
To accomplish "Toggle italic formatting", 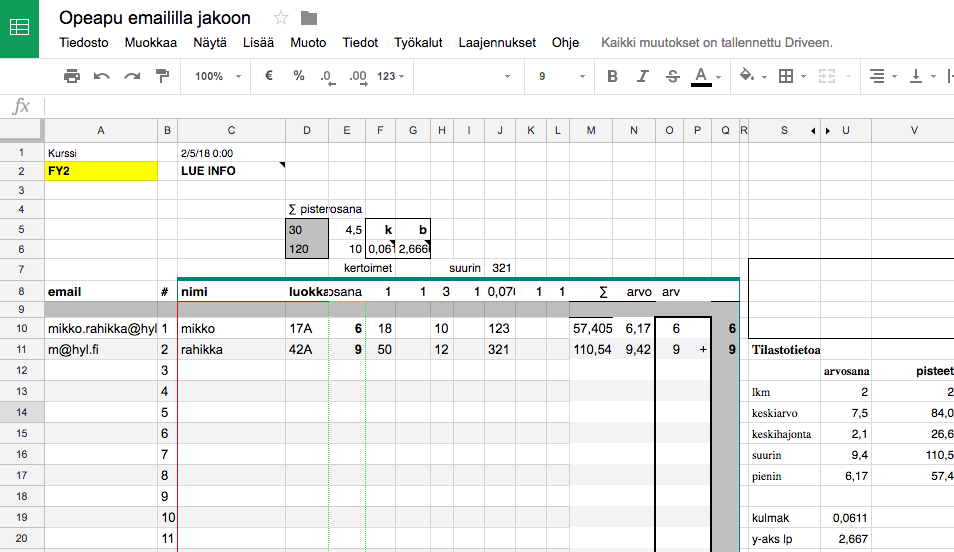I will pos(642,76).
